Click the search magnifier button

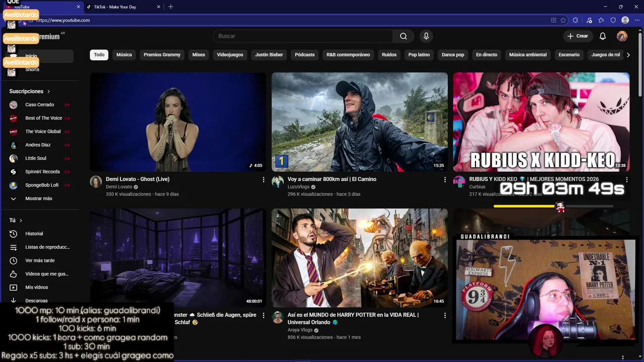point(404,36)
